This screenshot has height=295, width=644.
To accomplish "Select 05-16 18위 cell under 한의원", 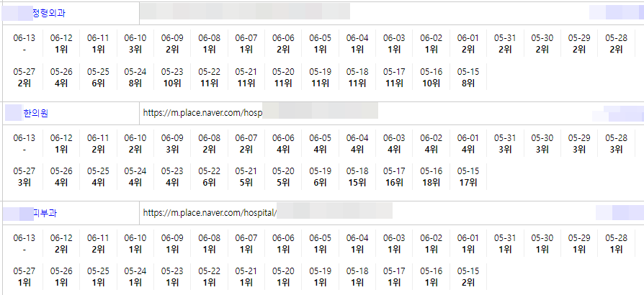I will 431,177.
